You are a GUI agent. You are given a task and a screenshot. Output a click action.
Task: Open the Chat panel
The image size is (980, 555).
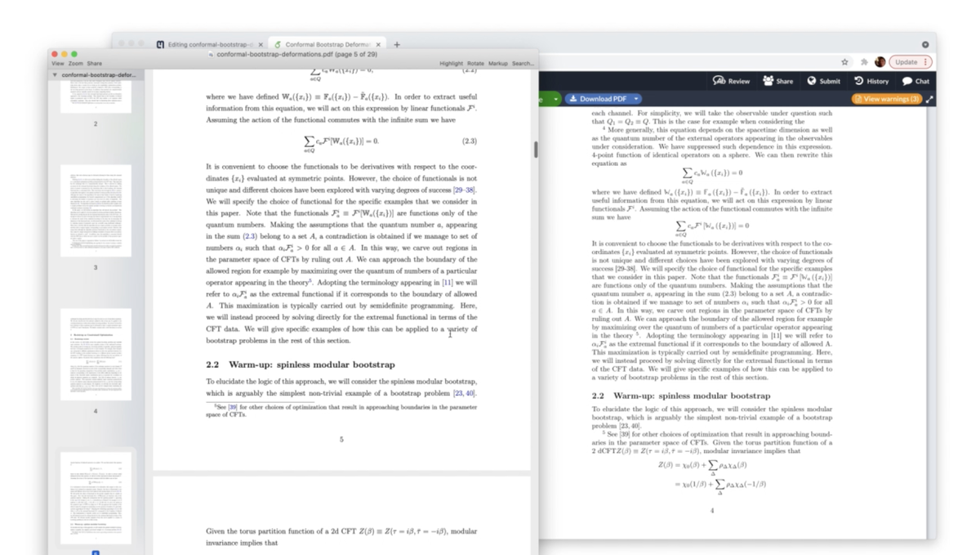click(915, 81)
